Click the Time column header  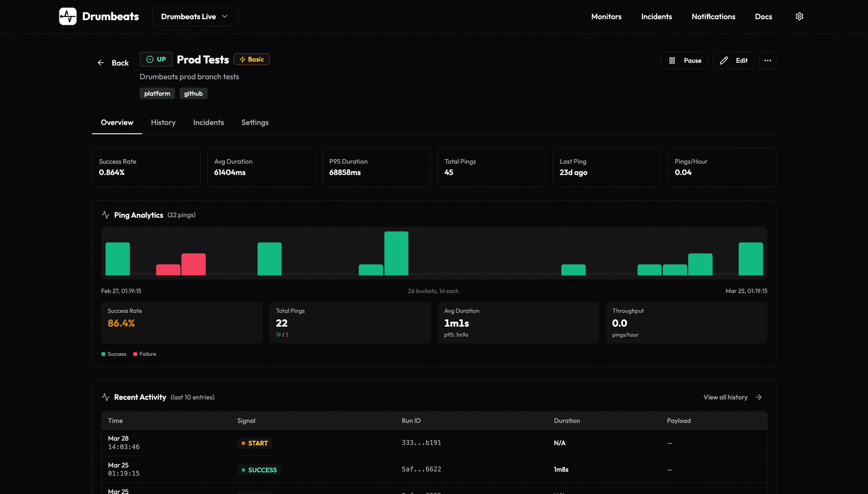pos(115,421)
